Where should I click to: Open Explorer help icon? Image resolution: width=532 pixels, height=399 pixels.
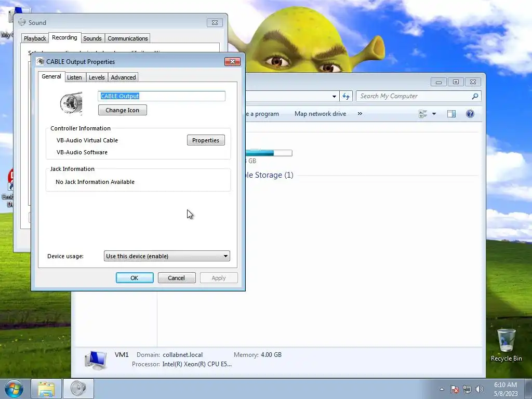pyautogui.click(x=470, y=114)
